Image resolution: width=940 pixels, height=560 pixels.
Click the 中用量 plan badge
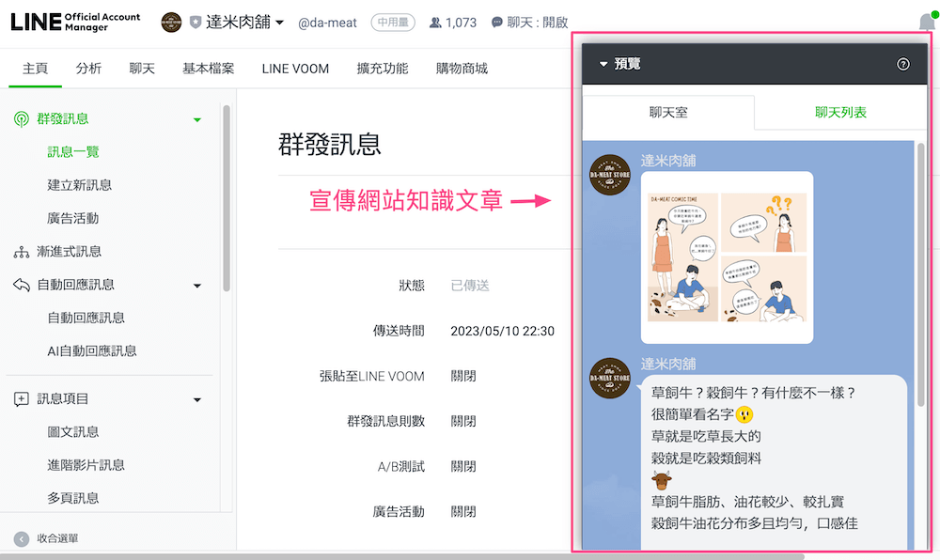[393, 23]
